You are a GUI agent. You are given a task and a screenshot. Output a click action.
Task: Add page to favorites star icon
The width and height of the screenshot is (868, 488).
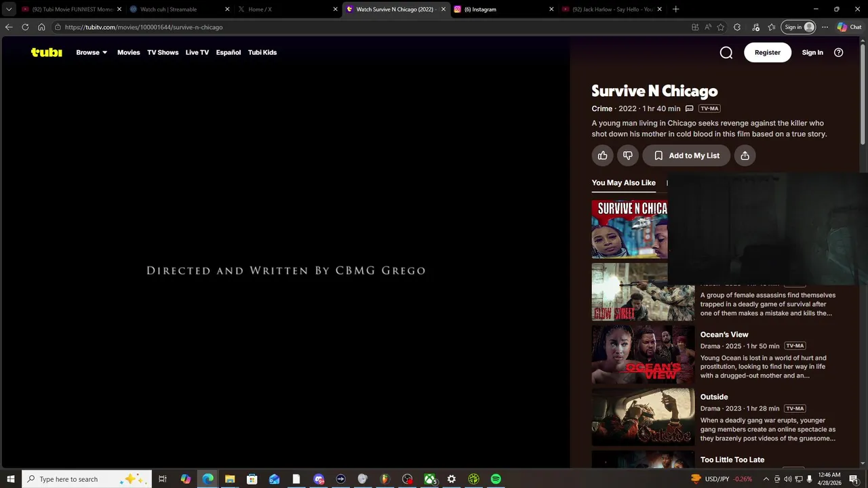[x=720, y=27]
